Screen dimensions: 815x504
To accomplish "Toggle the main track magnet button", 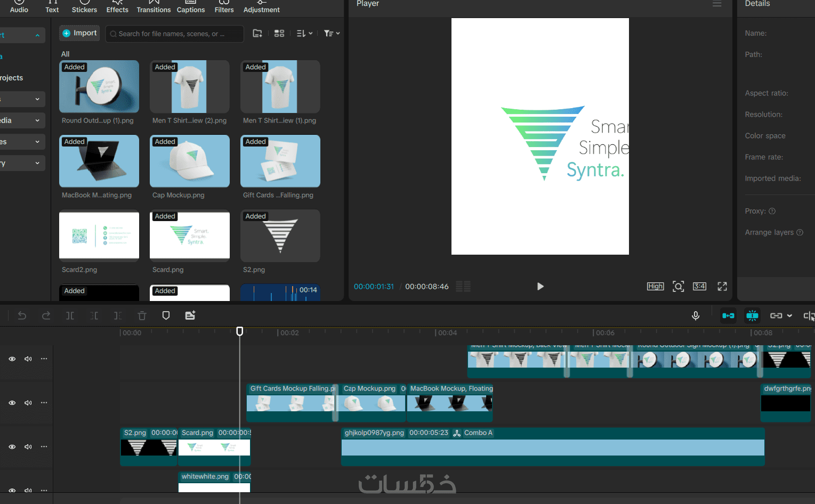I will tap(728, 315).
